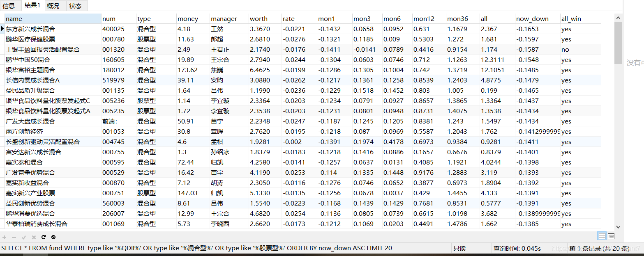Switch to grid view icon
This screenshot has width=644, height=256.
[602, 236]
